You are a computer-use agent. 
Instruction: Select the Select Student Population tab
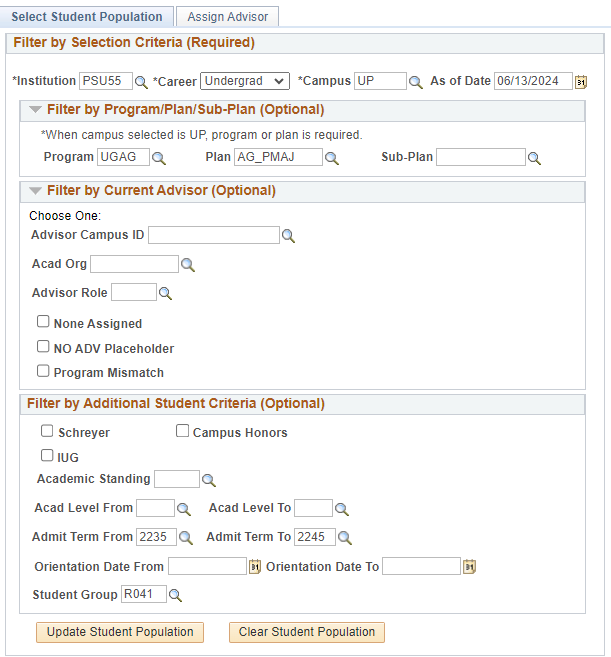coord(87,17)
